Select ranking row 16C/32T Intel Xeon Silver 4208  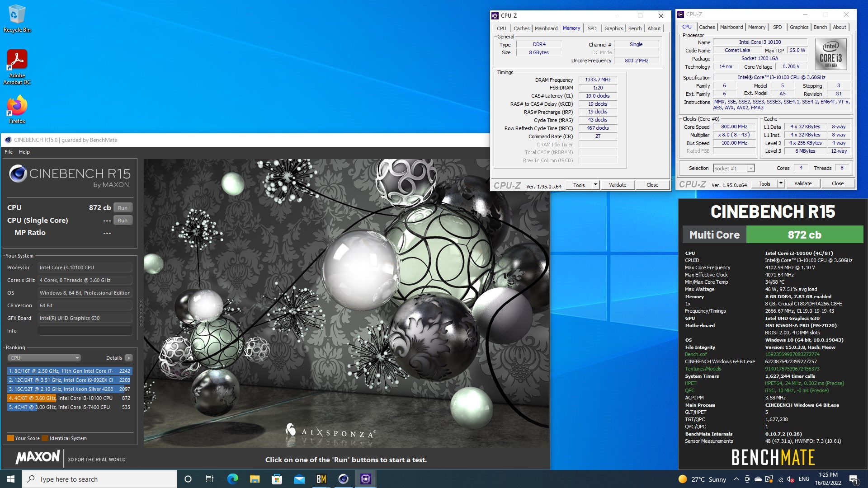tap(70, 389)
